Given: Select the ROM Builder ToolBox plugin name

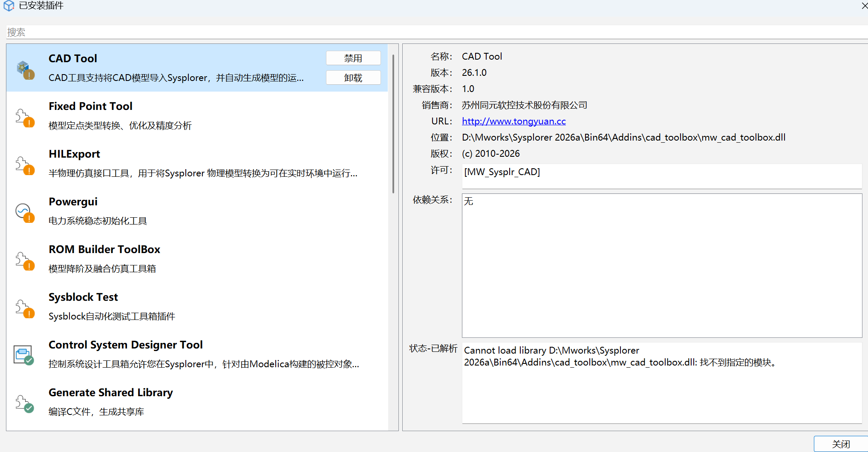Looking at the screenshot, I should tap(104, 249).
